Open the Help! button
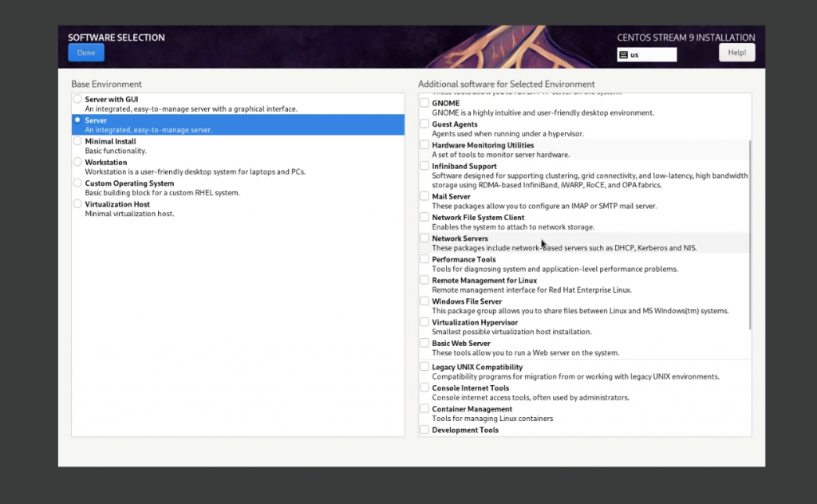The width and height of the screenshot is (817, 504). click(x=736, y=53)
